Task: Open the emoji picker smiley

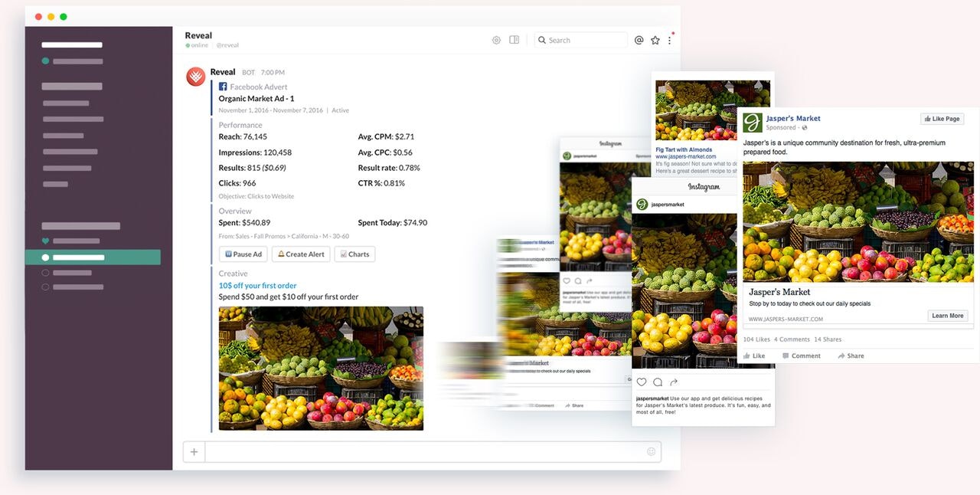Action: tap(652, 451)
